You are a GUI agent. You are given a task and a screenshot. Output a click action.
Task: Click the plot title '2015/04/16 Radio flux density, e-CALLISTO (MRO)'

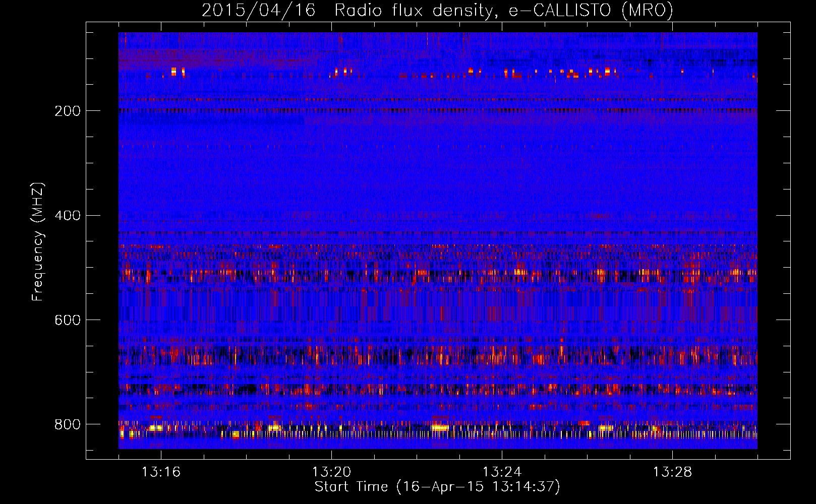click(x=437, y=10)
